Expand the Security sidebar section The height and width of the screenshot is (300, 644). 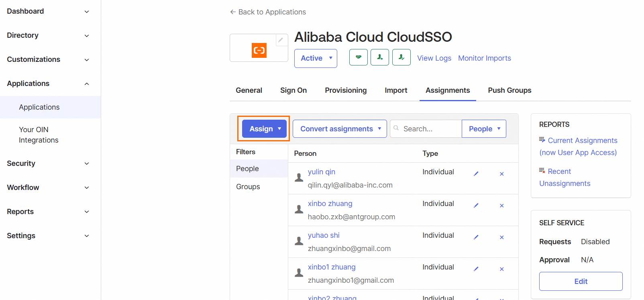coord(48,163)
